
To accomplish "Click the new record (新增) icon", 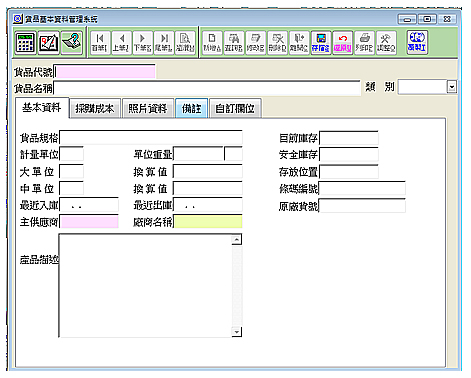I will click(x=212, y=42).
